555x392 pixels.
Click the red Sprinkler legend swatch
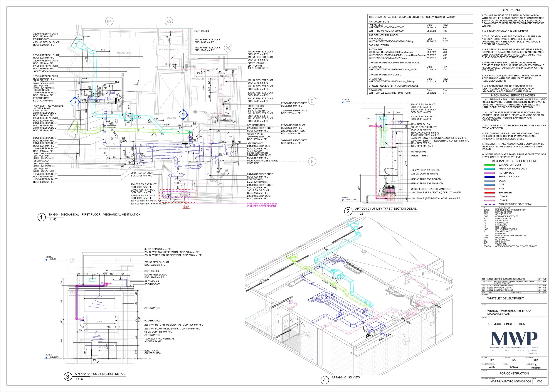pyautogui.click(x=489, y=193)
